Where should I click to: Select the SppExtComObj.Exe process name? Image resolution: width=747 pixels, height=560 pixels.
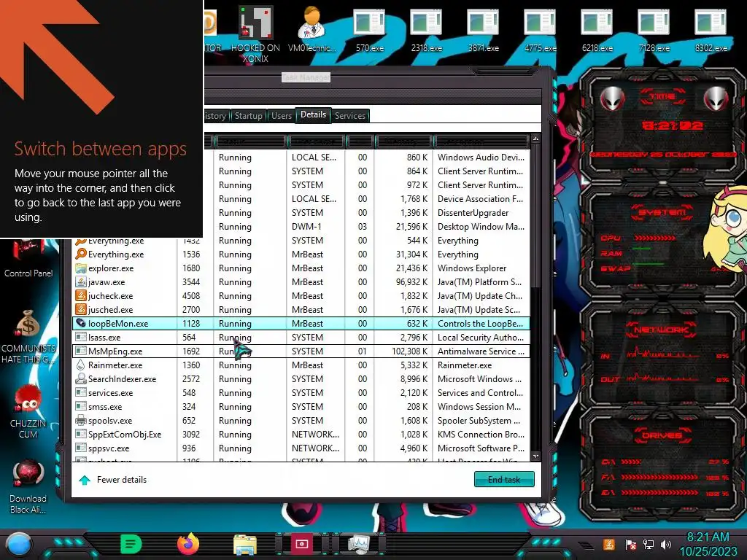tap(124, 435)
